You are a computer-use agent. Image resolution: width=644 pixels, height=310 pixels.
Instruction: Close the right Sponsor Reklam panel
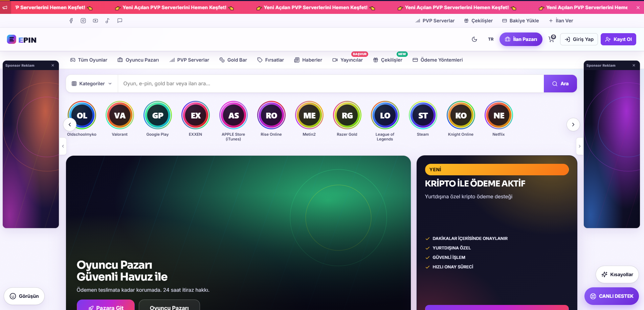point(634,65)
